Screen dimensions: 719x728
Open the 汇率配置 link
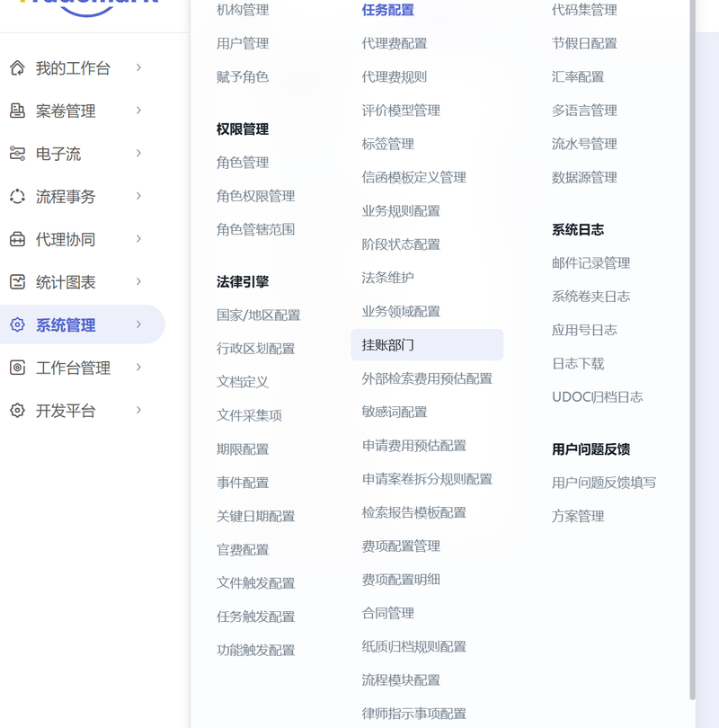pyautogui.click(x=577, y=77)
